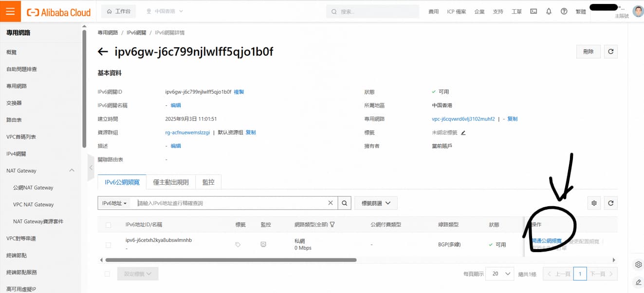This screenshot has height=293, width=644.
Task: Open the IPv6地址 filter type dropdown
Action: [115, 203]
